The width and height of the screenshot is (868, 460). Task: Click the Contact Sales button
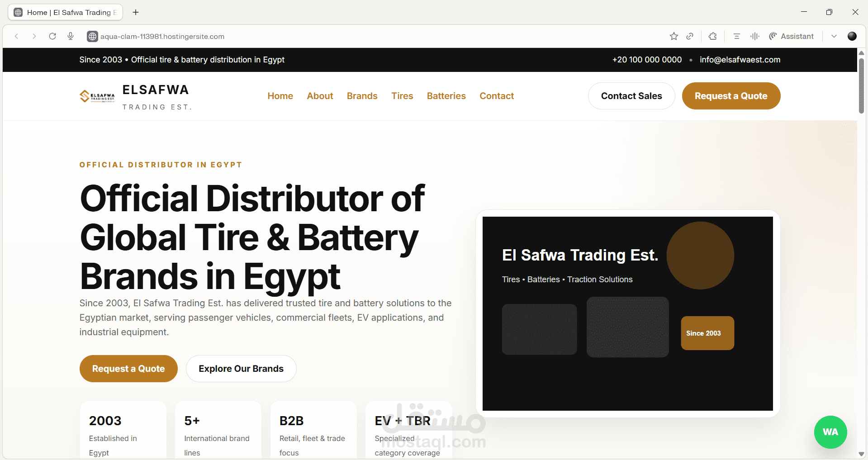click(631, 96)
